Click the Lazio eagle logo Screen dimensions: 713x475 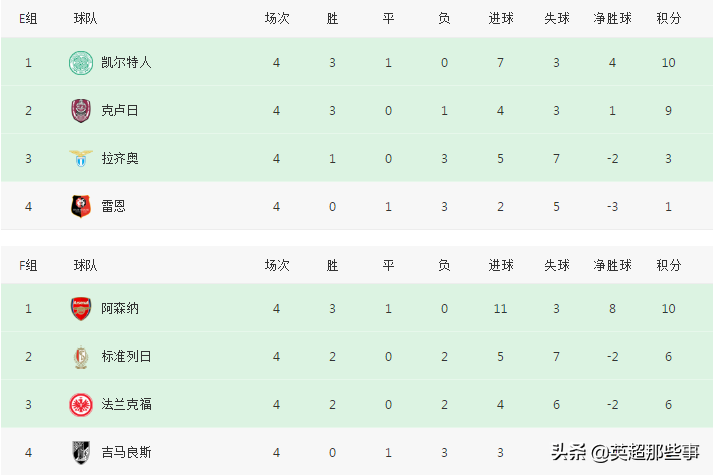click(x=80, y=158)
